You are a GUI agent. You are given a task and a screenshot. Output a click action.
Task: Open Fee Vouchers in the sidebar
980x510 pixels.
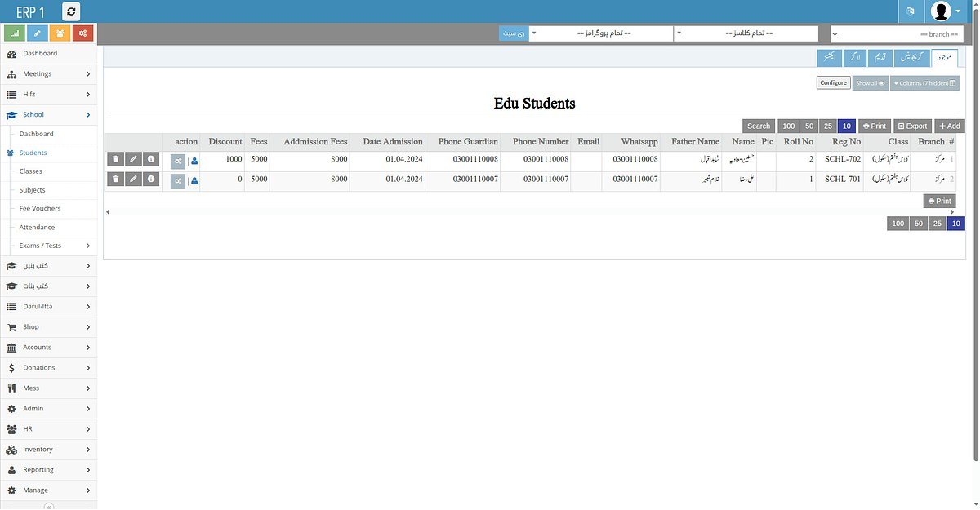[40, 209]
